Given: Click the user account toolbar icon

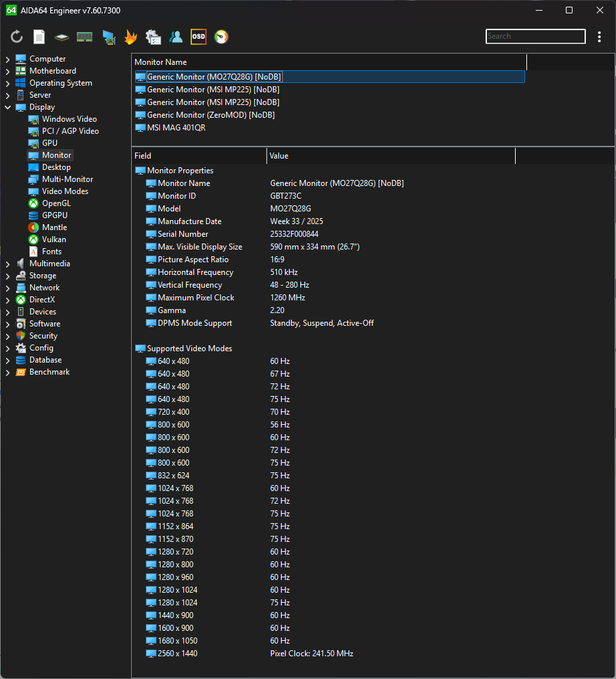Looking at the screenshot, I should pos(176,37).
